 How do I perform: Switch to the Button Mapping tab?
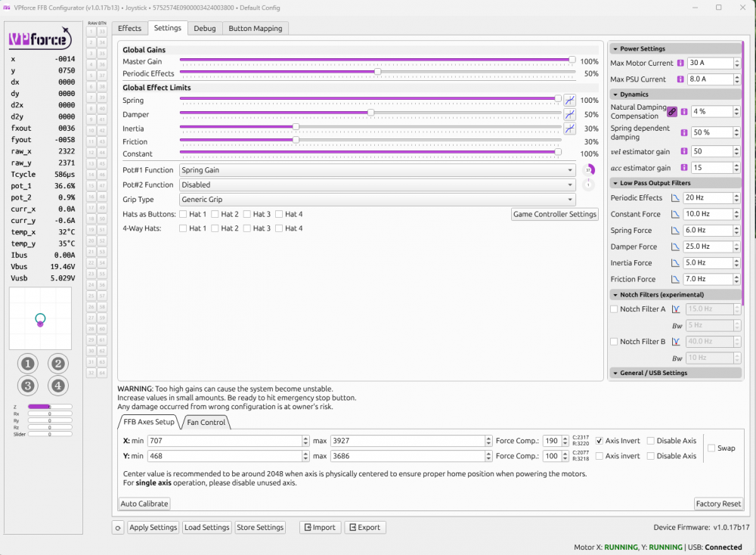(x=255, y=29)
